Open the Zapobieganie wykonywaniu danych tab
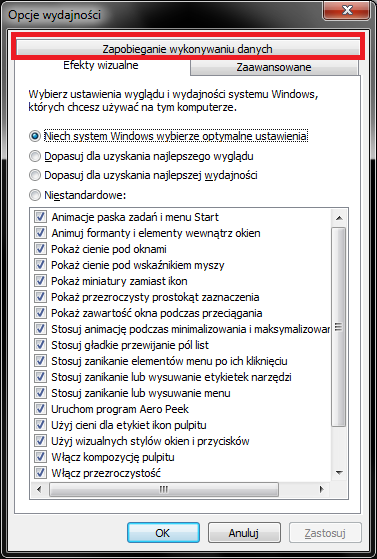Viewport: 377px width, 559px height. coord(188,48)
